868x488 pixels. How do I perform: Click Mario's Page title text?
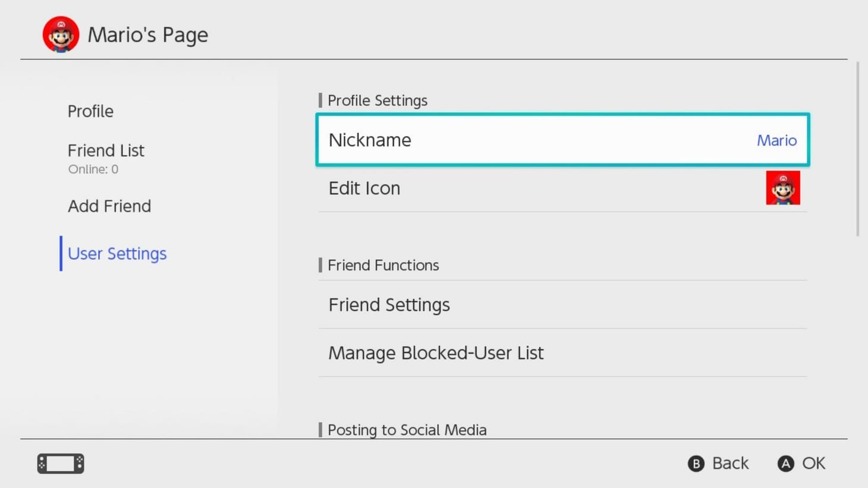(148, 34)
